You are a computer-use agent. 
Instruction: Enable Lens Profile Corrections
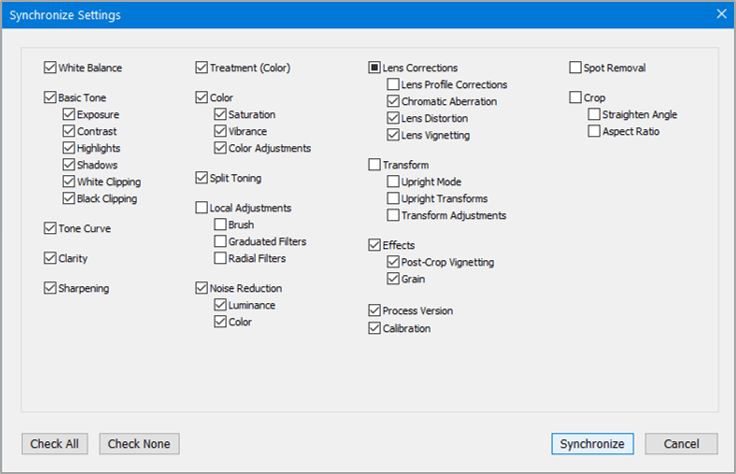(393, 85)
